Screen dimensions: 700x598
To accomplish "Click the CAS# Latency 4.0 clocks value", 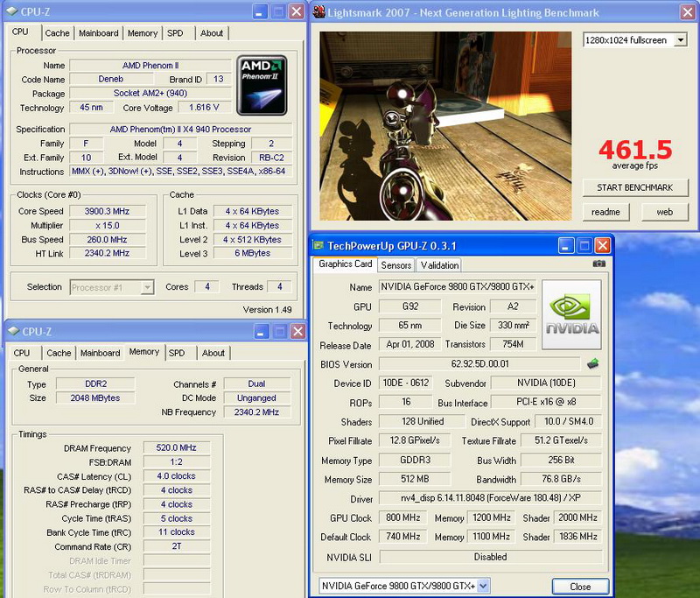I will tap(177, 476).
